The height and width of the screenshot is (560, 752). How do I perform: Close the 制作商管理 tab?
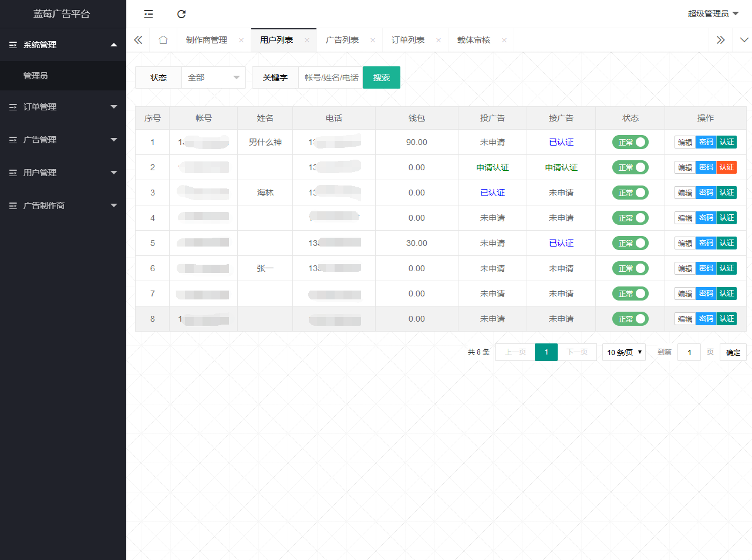[x=241, y=41]
